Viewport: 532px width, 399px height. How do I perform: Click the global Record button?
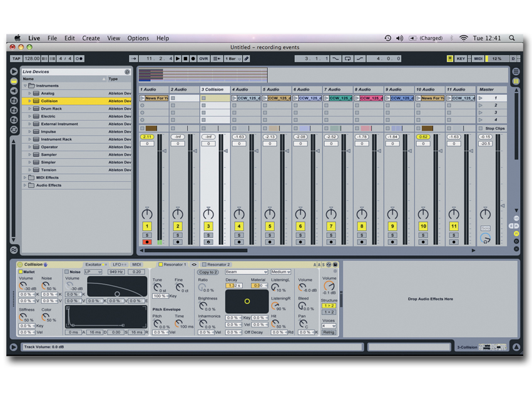(193, 58)
